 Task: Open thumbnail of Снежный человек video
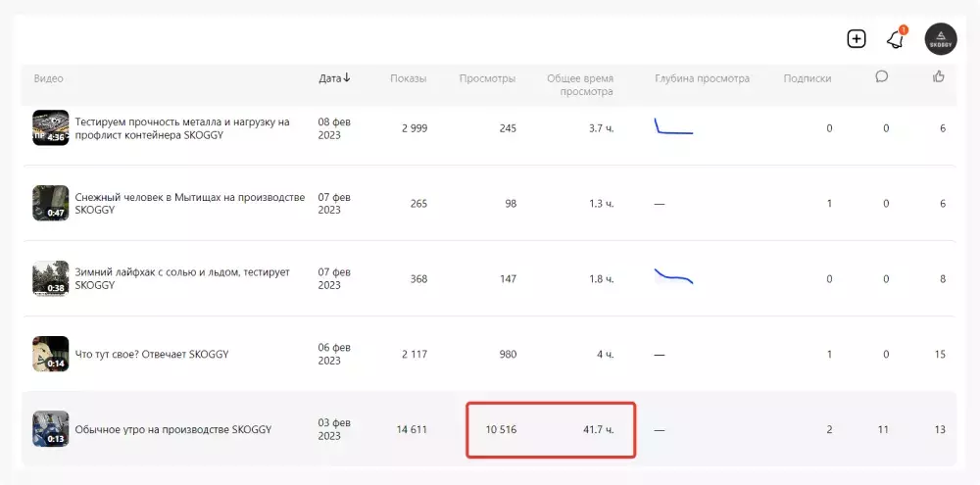51,203
